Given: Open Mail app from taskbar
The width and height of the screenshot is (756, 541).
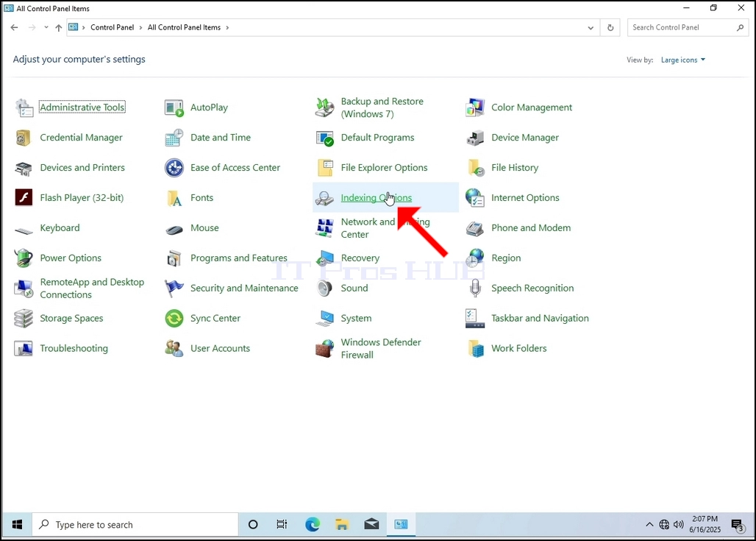Looking at the screenshot, I should coord(371,525).
